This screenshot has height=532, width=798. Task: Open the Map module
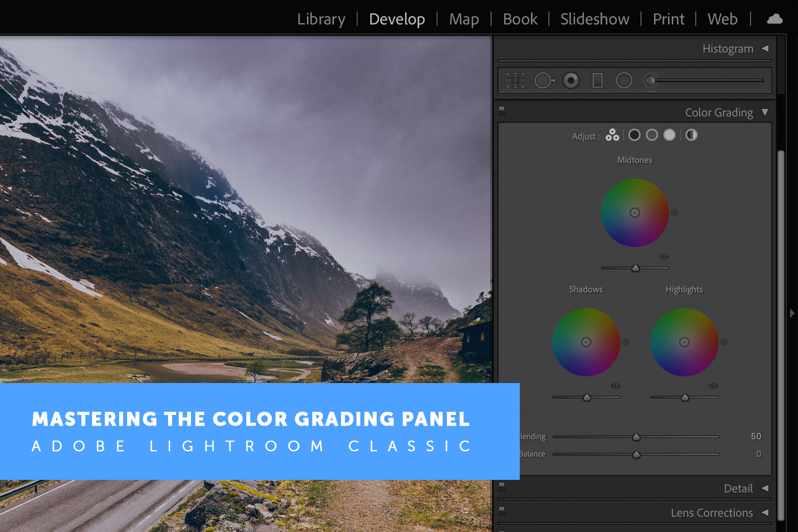[464, 19]
